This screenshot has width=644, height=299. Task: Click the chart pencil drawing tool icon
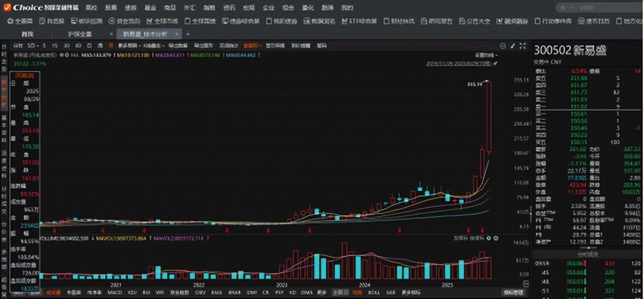(x=513, y=45)
